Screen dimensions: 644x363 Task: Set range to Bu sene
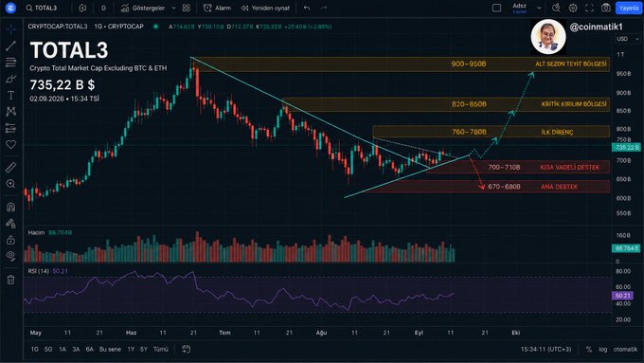(x=110, y=349)
